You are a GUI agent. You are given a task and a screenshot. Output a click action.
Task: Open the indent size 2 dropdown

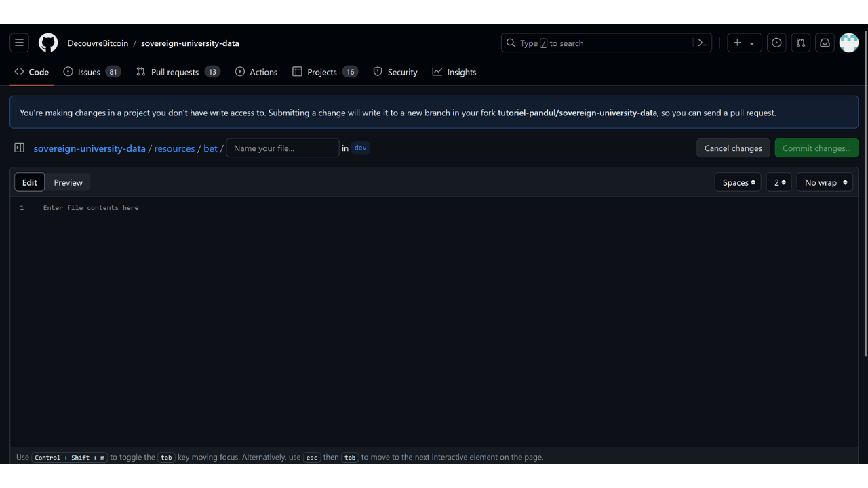(x=779, y=182)
